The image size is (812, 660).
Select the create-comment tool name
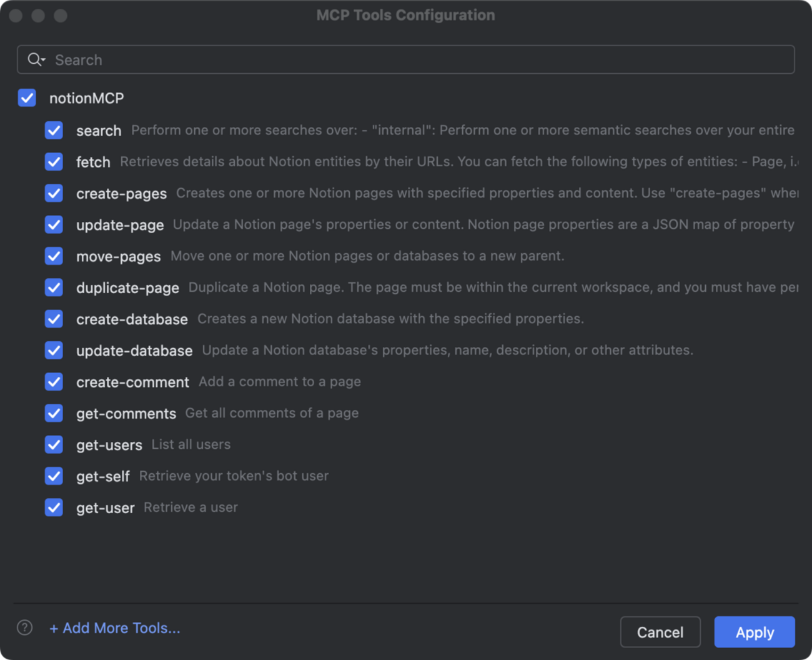click(132, 382)
